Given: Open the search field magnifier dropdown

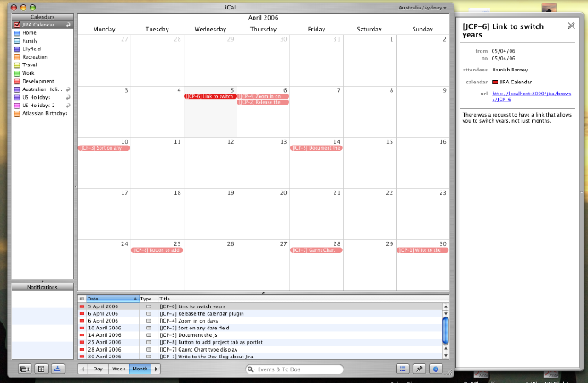Looking at the screenshot, I should 253,369.
